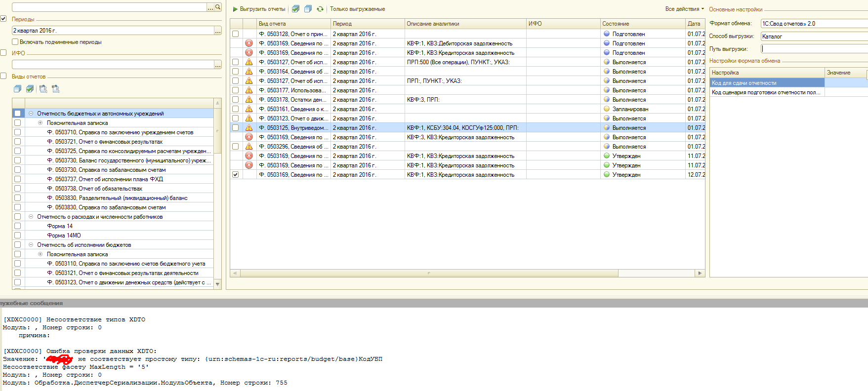Click the magnifier search icon at top left
Screen dimensions: 868x391
coord(218,7)
